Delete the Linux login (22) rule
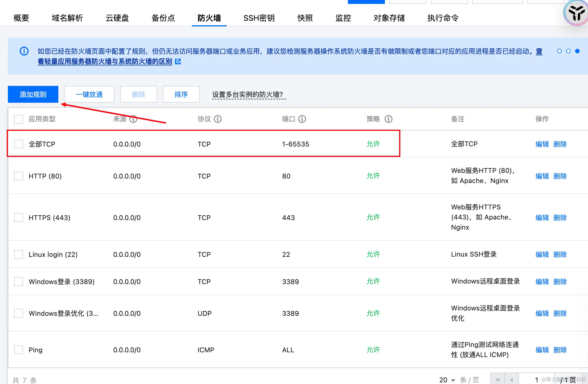This screenshot has height=384, width=588. coord(560,254)
